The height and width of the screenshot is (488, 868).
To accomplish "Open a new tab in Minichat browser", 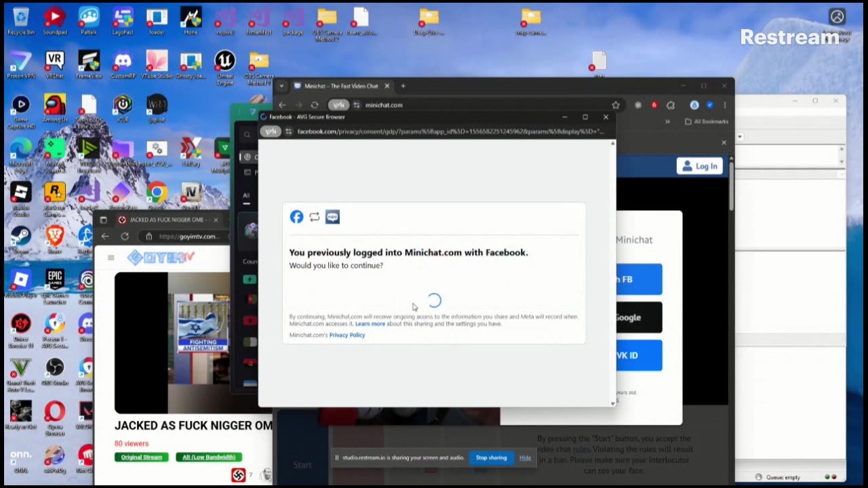I will [403, 86].
